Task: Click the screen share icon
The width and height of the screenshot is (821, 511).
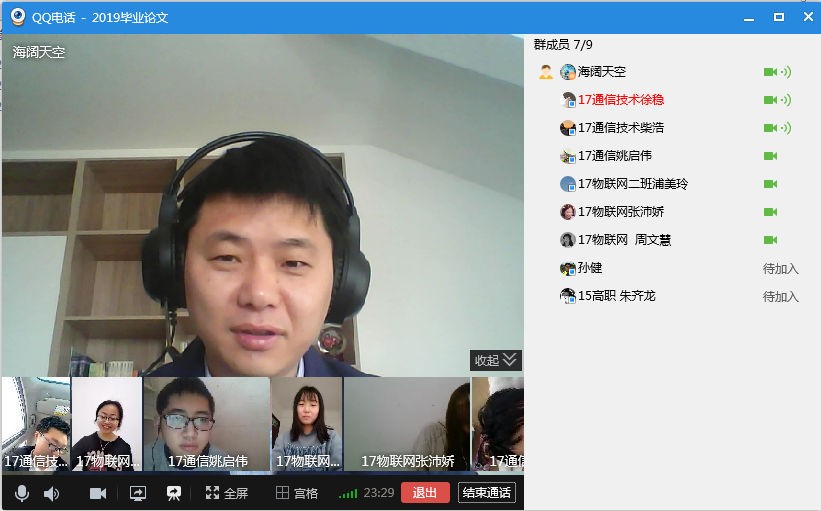Action: coord(138,493)
